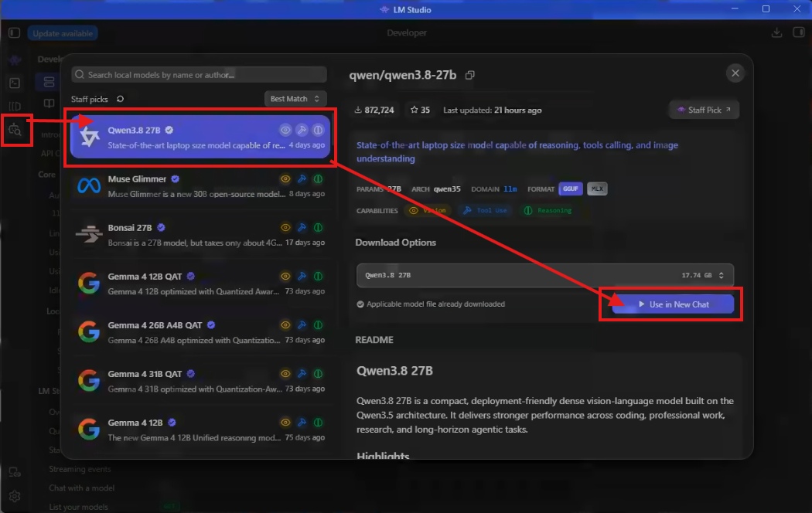
Task: Copy the qwen/qwen3.8-27b model name
Action: 469,76
